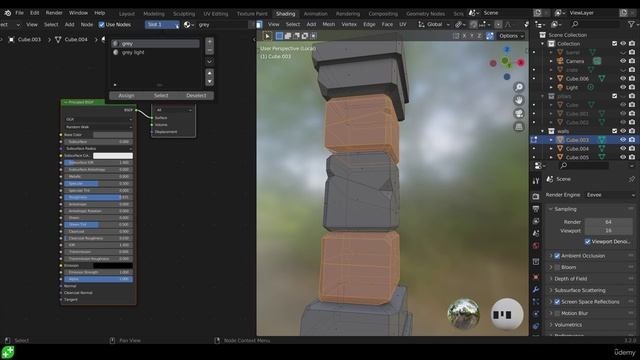Hide Cube.004 with its eye icon
Image resolution: width=640 pixels, height=360 pixels.
coord(623,149)
